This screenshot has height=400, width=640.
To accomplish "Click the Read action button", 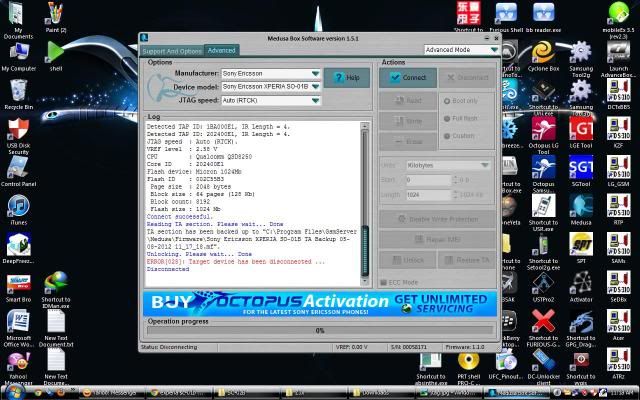I will click(408, 100).
